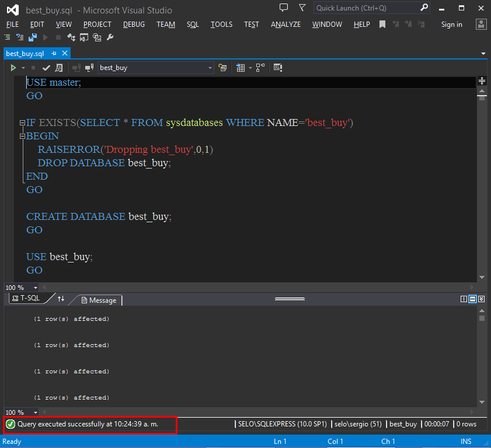
Task: Open the FILE menu
Action: point(12,24)
